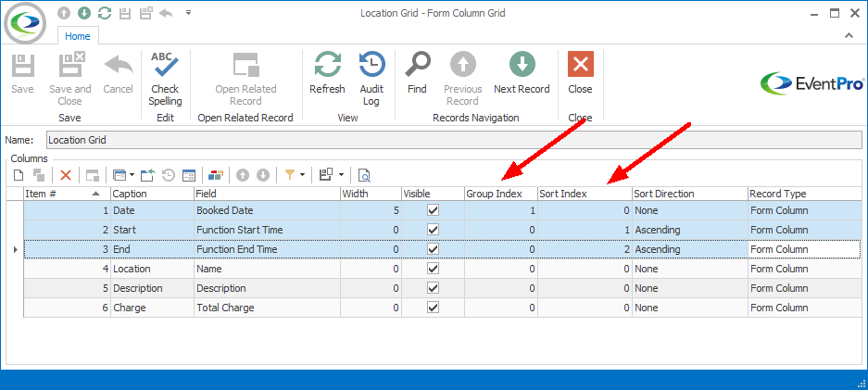Open the Audit Log

click(x=371, y=79)
